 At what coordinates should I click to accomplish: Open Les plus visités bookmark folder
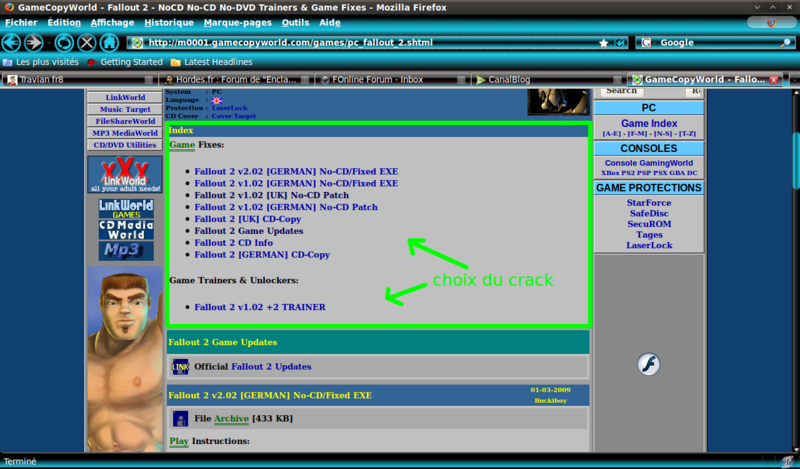(41, 62)
